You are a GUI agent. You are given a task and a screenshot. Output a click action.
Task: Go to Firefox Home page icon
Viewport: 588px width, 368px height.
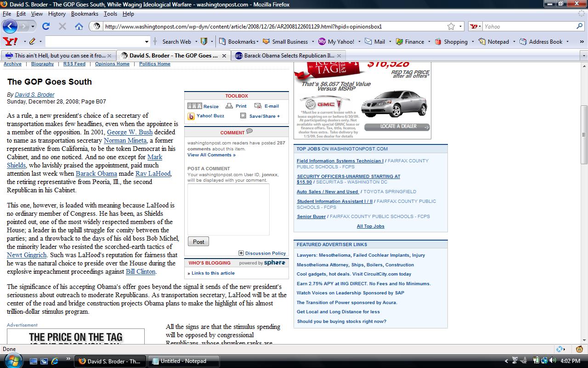coord(79,26)
